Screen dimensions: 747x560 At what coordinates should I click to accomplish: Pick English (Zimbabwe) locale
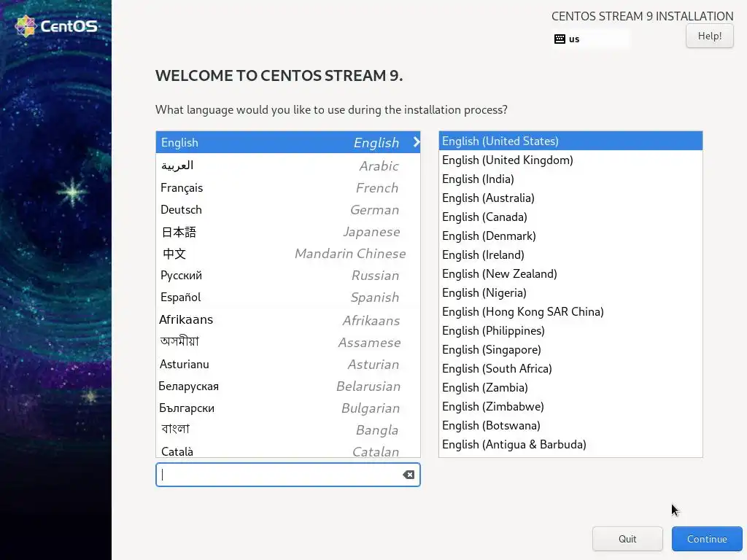pos(570,407)
